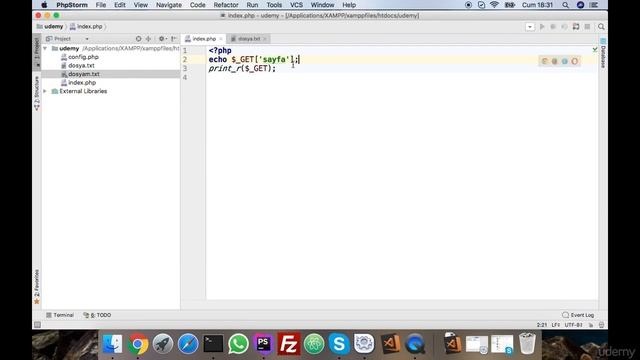The width and height of the screenshot is (640, 360).
Task: Open the Tools menu
Action: point(274,5)
